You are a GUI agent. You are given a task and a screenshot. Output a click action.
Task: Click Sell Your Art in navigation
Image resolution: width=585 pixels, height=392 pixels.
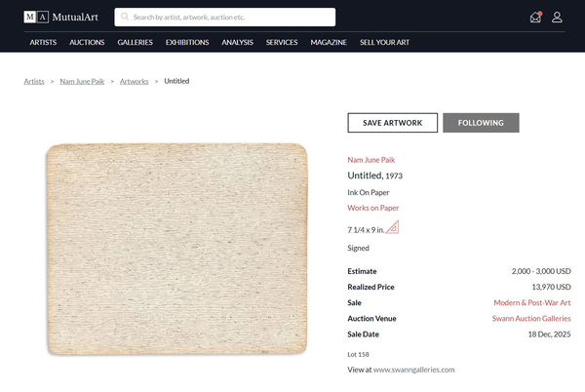pos(384,43)
